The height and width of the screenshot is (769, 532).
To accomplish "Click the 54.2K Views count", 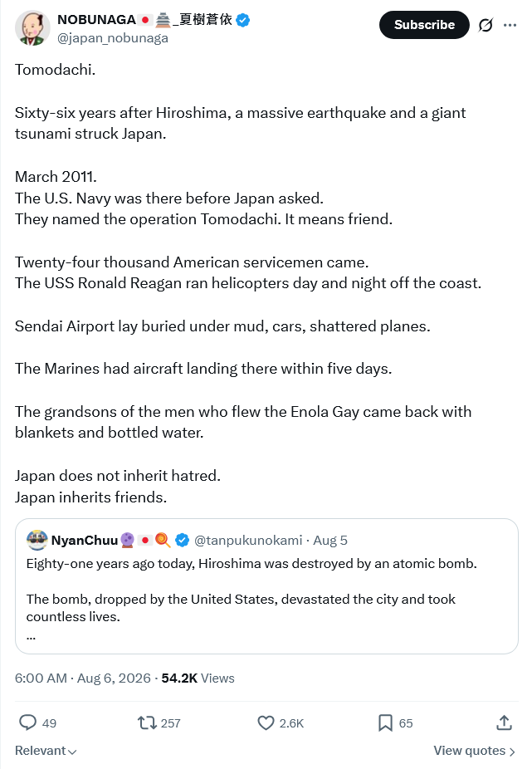I will (x=198, y=678).
